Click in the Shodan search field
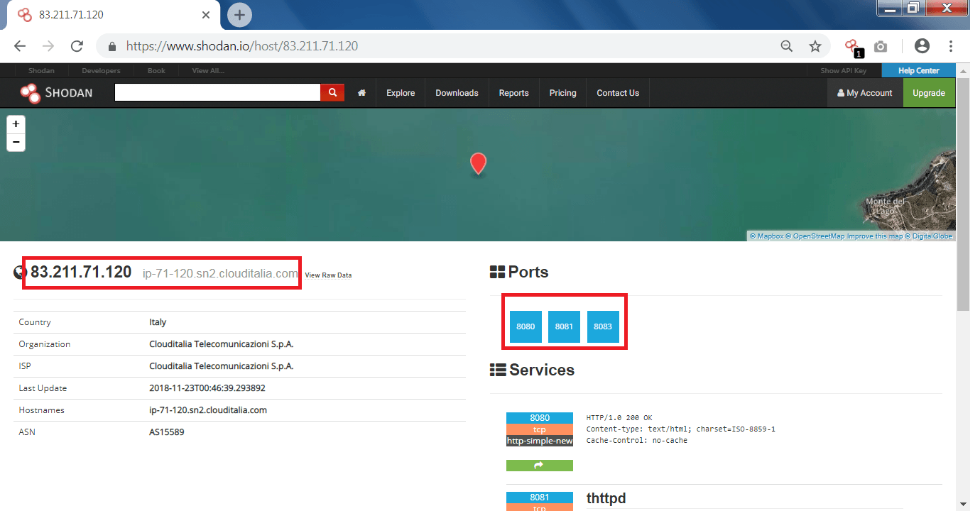The width and height of the screenshot is (980, 511). (217, 93)
